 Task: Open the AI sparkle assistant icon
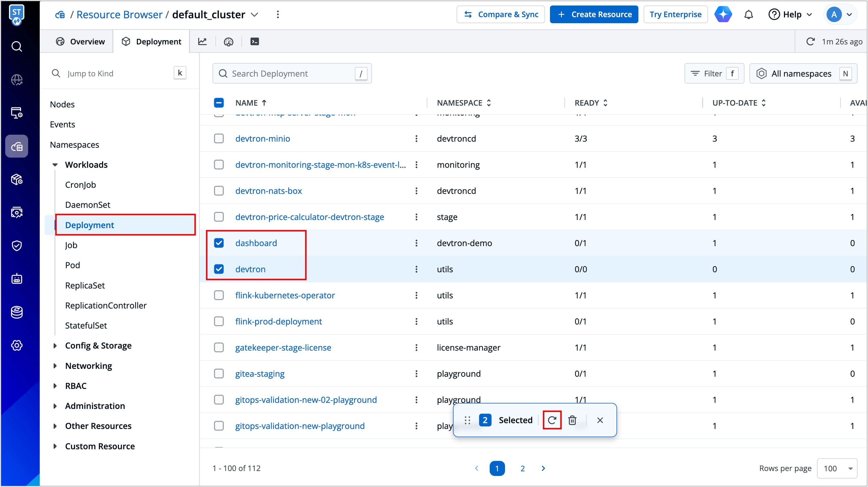pyautogui.click(x=723, y=15)
